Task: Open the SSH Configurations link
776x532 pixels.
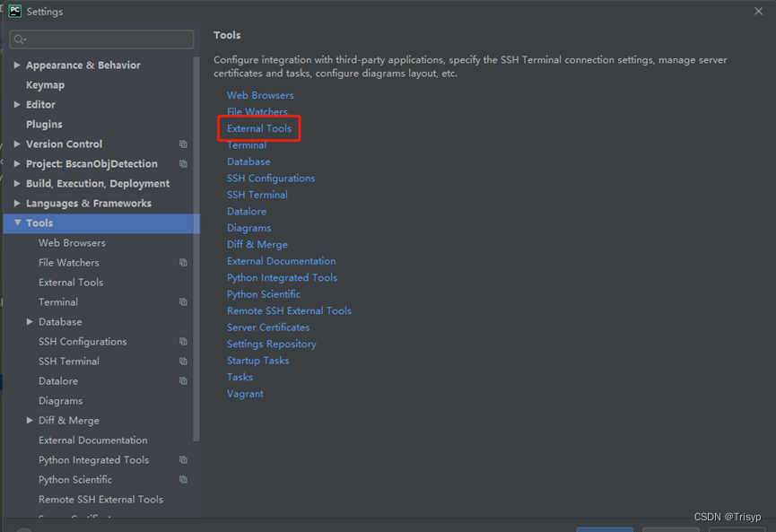Action: tap(271, 179)
